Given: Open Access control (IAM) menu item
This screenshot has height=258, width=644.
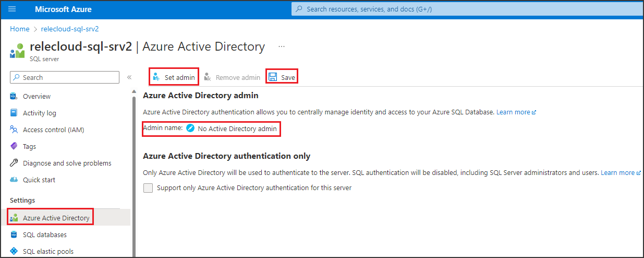Looking at the screenshot, I should coord(53,130).
